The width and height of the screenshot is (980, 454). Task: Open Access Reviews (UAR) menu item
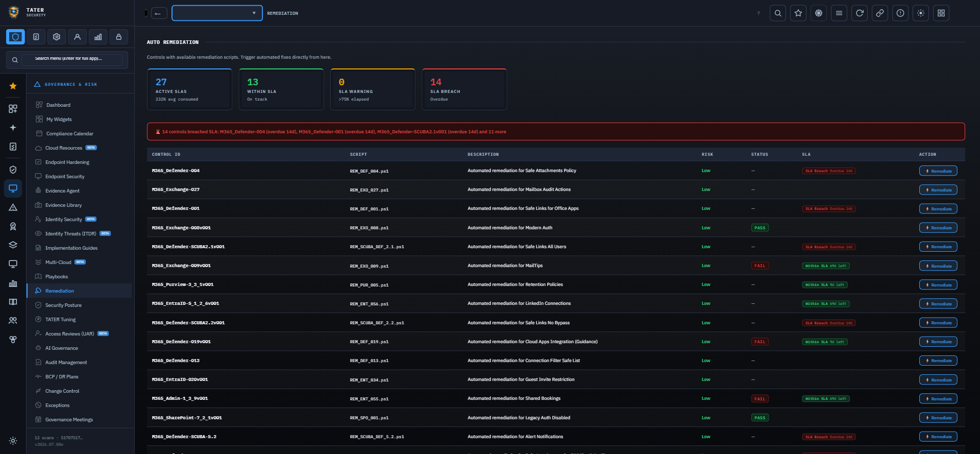point(79,333)
